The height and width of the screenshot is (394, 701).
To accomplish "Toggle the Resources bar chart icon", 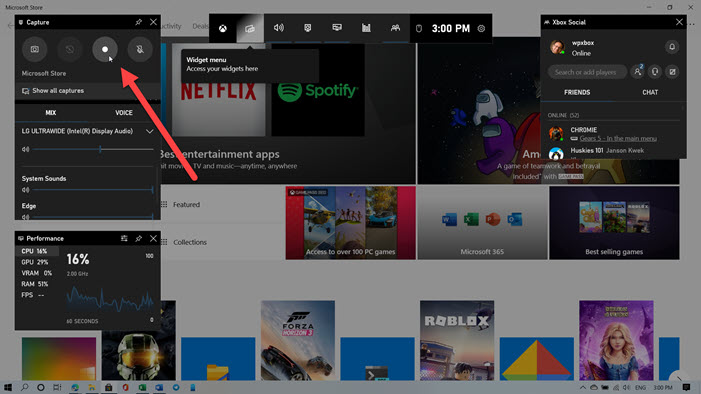I will point(366,28).
